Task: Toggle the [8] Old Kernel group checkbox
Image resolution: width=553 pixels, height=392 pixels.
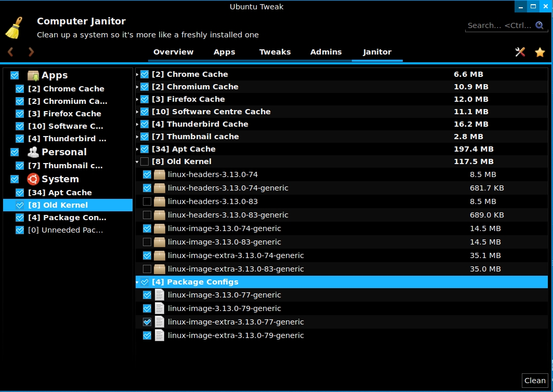Action: pyautogui.click(x=144, y=161)
